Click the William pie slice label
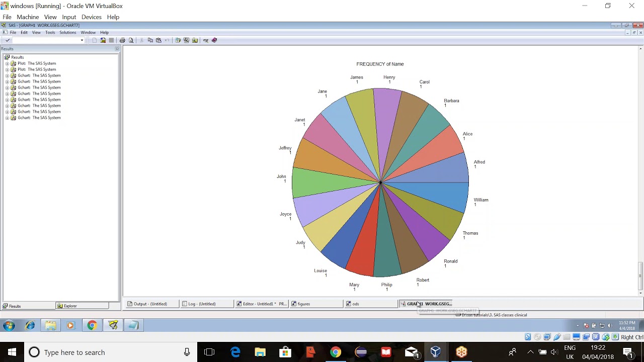Image resolution: width=644 pixels, height=362 pixels. pos(481,200)
